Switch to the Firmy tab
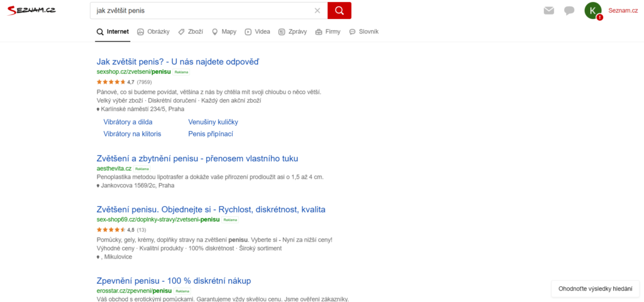Image resolution: width=644 pixels, height=302 pixels. [328, 31]
